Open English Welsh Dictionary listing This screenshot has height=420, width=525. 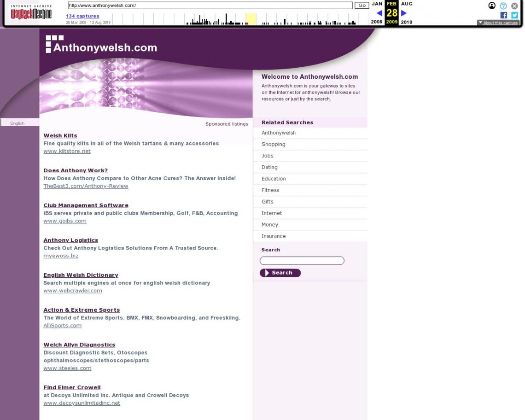click(x=81, y=274)
